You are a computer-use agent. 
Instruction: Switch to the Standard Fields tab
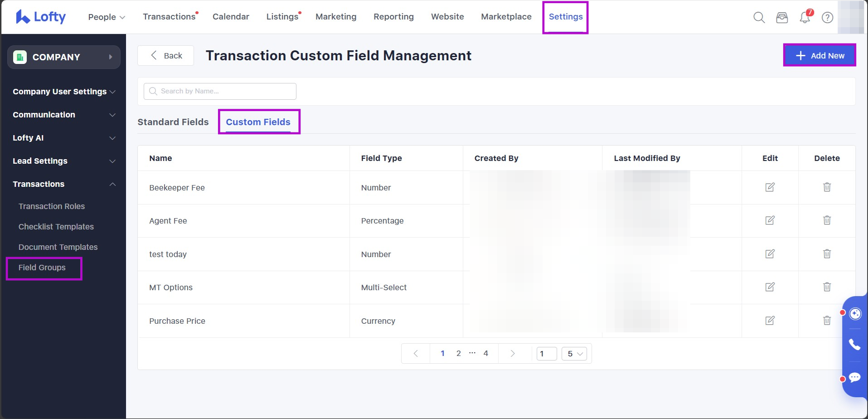click(173, 122)
